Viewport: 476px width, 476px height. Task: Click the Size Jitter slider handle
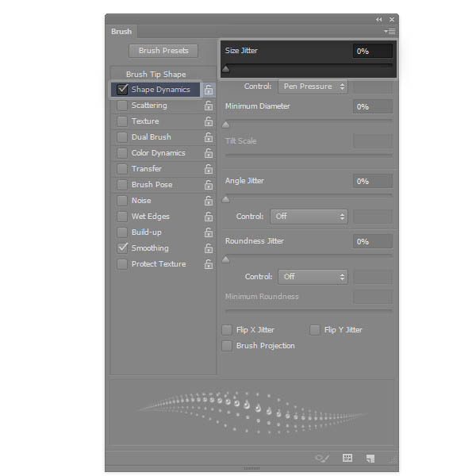pyautogui.click(x=226, y=70)
